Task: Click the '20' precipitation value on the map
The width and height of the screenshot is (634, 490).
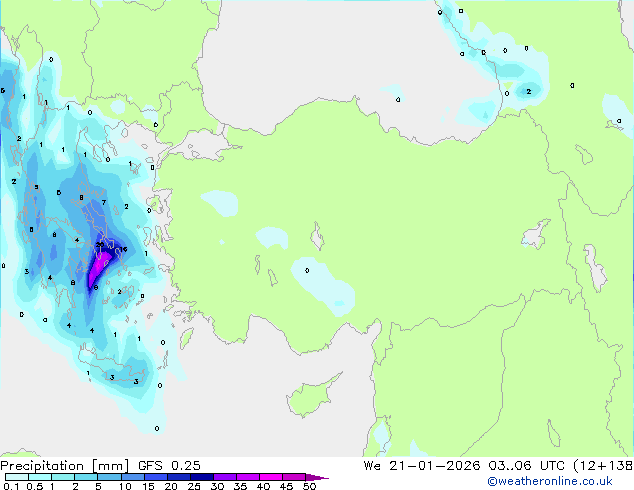Action: click(x=99, y=245)
